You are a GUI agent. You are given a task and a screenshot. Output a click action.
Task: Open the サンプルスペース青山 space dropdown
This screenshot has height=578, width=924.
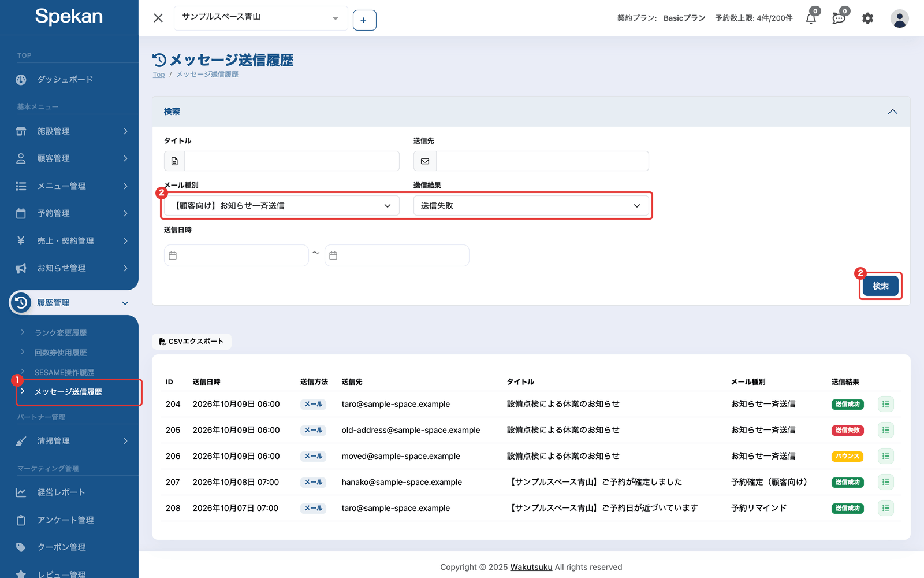(x=260, y=18)
